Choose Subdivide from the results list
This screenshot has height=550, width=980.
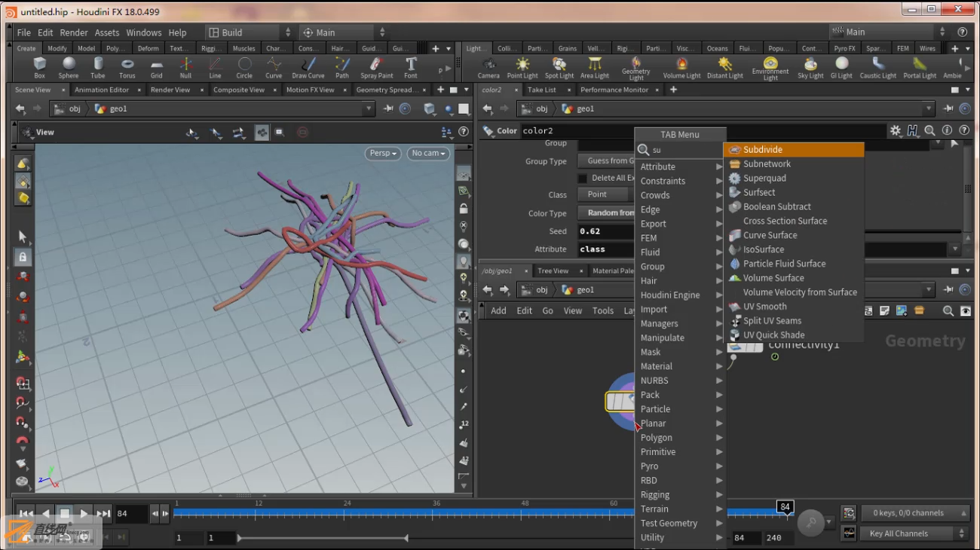[794, 150]
